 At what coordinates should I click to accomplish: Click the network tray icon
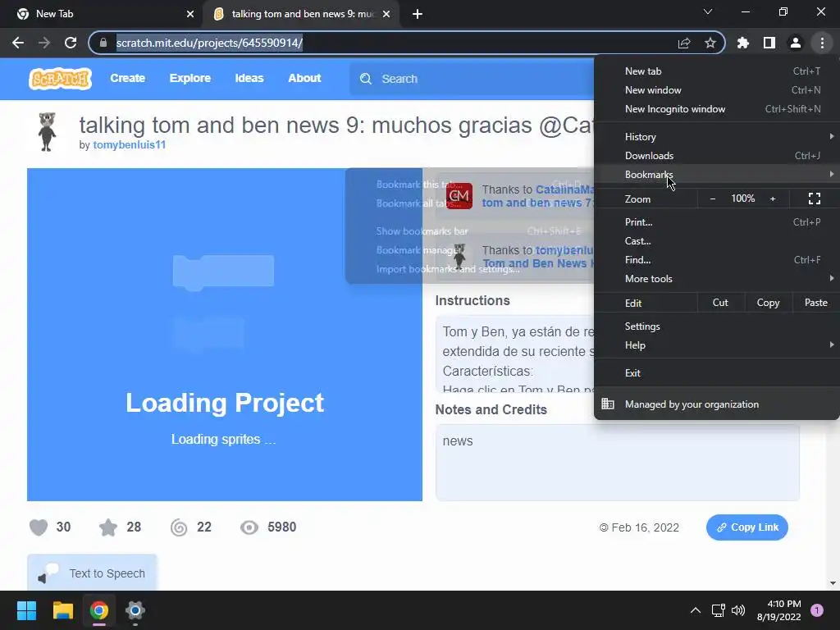pyautogui.click(x=718, y=610)
